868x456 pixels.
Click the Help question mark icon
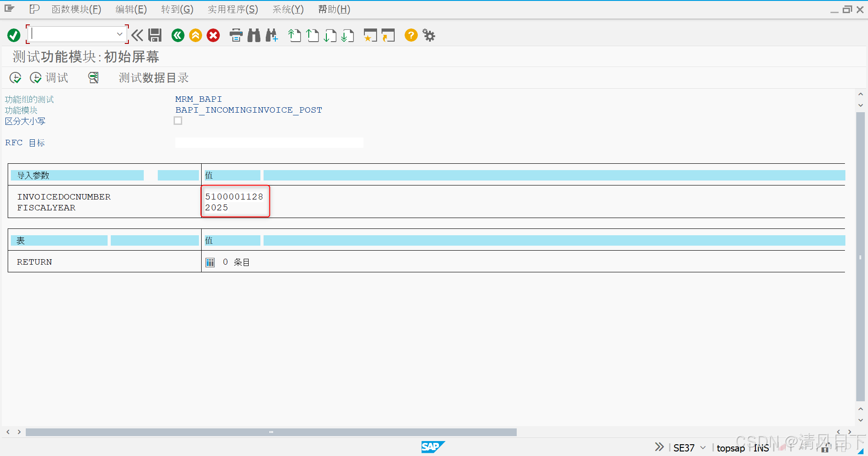click(x=410, y=35)
